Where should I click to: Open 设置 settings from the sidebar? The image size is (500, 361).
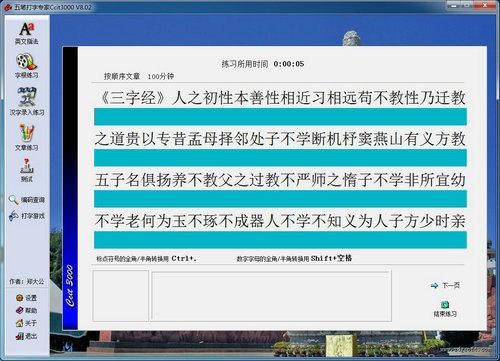pyautogui.click(x=26, y=298)
